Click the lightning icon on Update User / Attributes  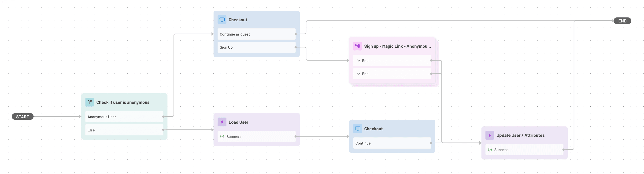click(490, 135)
